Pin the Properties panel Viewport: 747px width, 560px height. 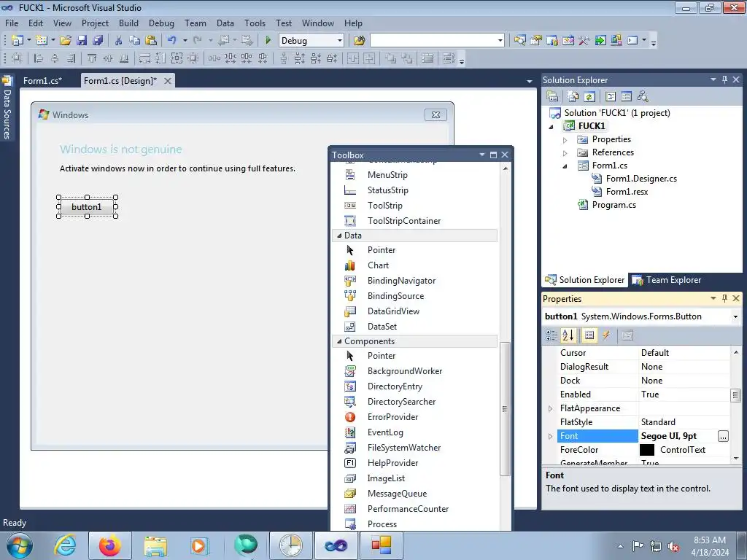click(724, 298)
